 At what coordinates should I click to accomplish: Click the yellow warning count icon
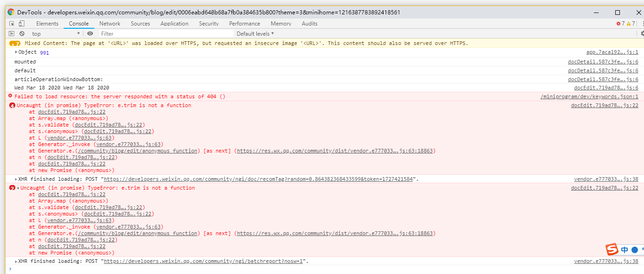point(629,24)
